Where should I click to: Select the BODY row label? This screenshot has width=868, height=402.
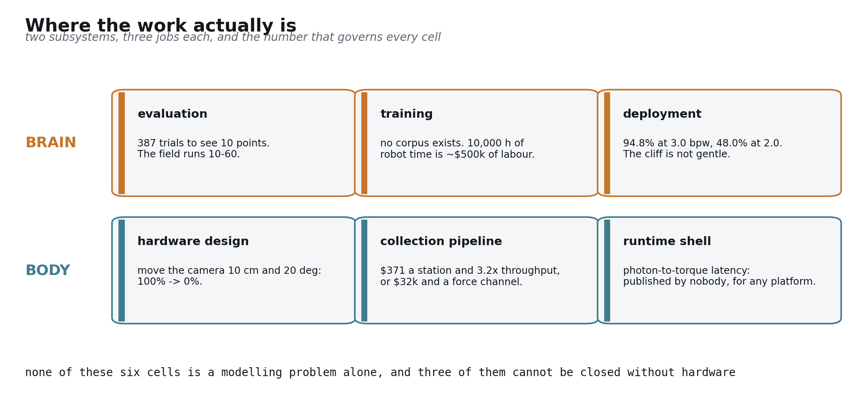(x=48, y=271)
